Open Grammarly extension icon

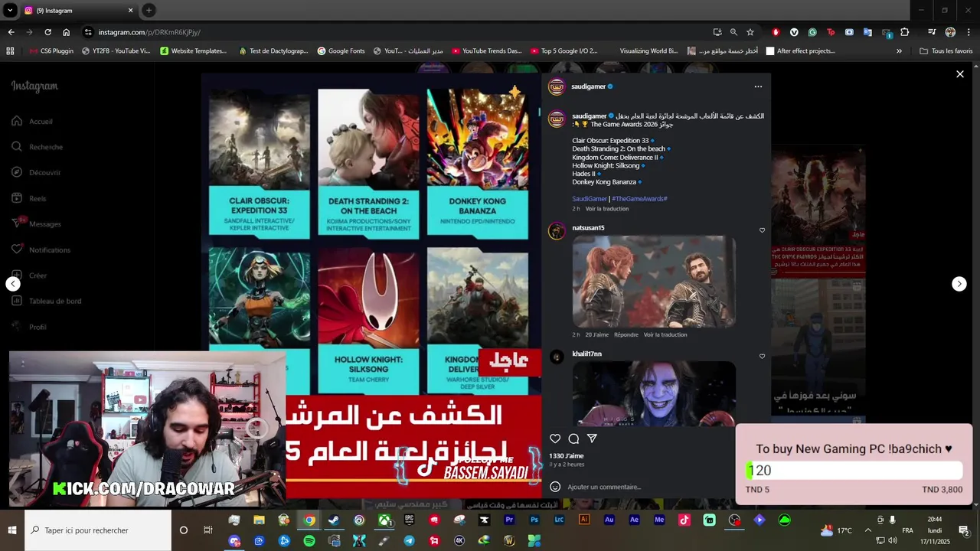point(812,32)
